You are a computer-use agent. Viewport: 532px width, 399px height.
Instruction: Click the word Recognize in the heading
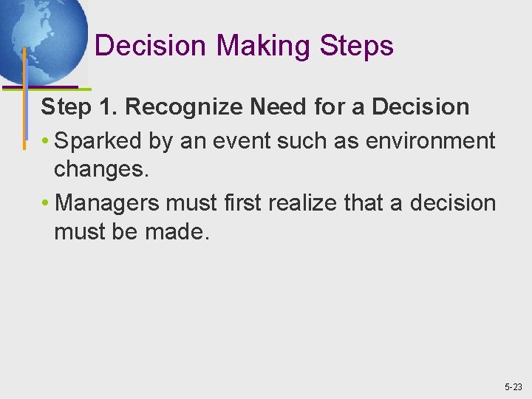pyautogui.click(x=183, y=107)
